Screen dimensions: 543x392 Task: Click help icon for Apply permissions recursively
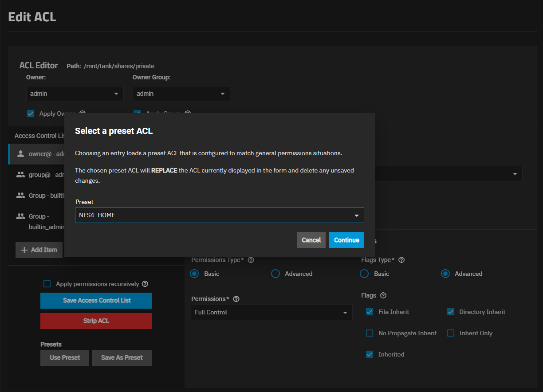[145, 284]
